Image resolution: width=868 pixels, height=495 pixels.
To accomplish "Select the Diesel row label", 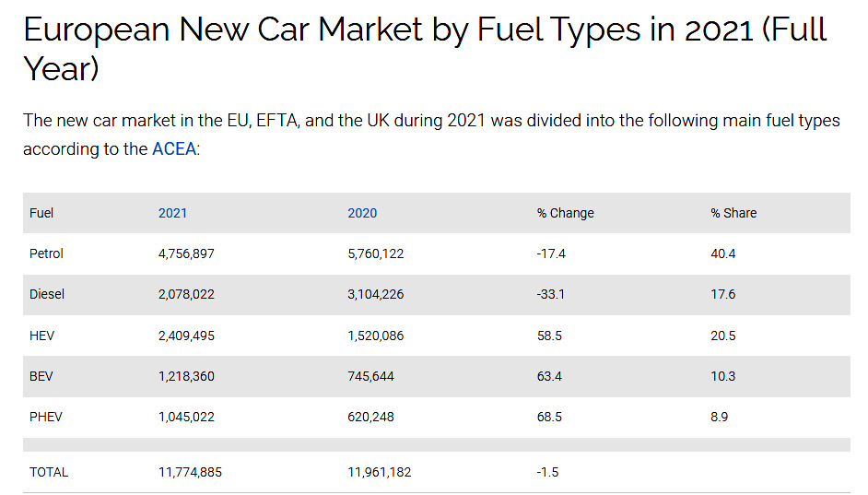I will click(x=47, y=295).
